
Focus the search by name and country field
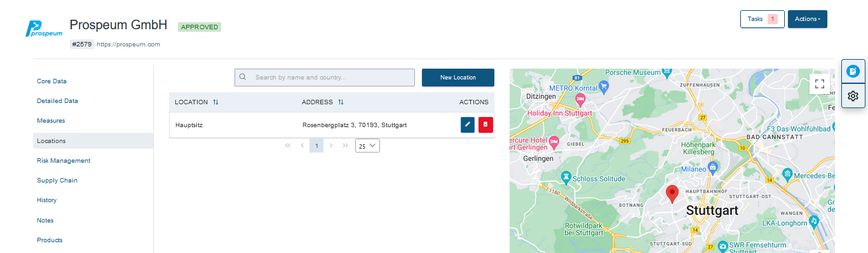click(325, 78)
